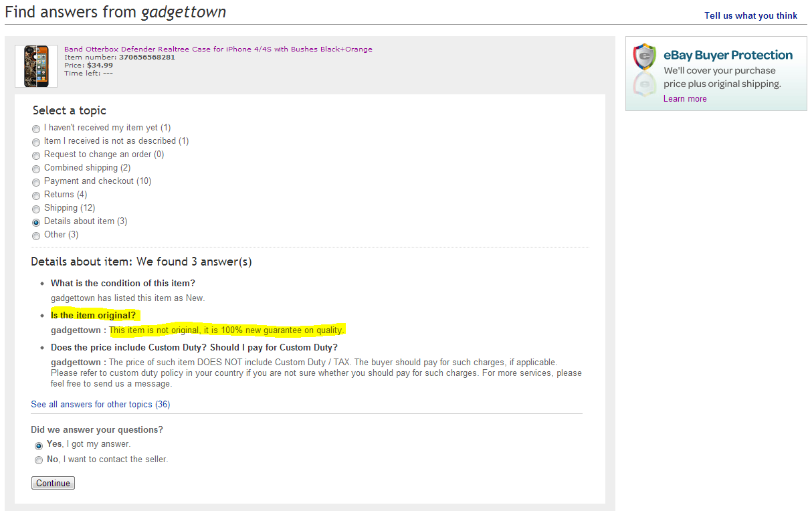The height and width of the screenshot is (511, 812).
Task: Choose the Shipping (12) topic
Action: point(36,209)
